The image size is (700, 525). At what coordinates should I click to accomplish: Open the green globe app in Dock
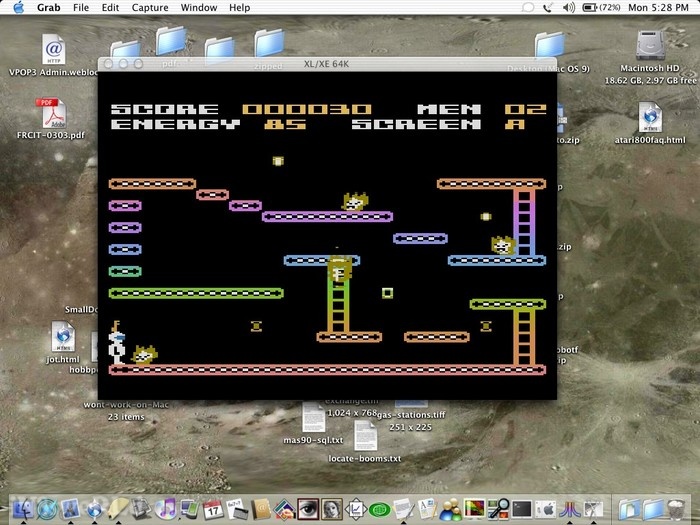point(380,509)
